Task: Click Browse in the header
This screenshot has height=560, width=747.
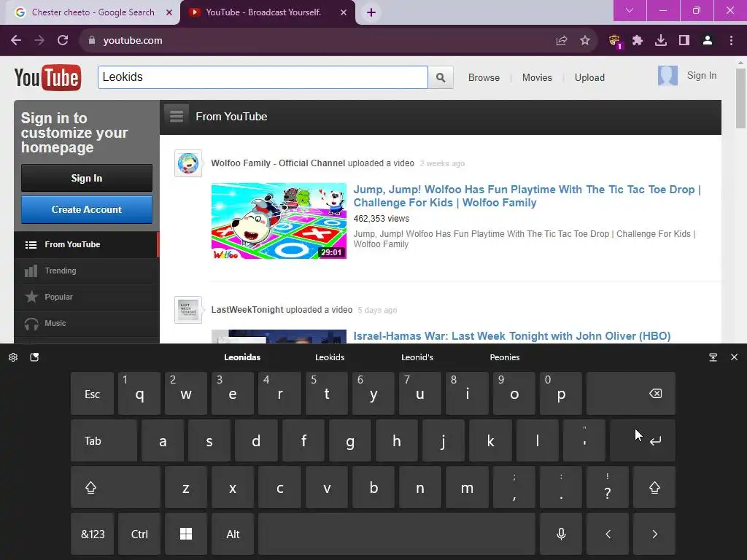Action: pyautogui.click(x=484, y=77)
